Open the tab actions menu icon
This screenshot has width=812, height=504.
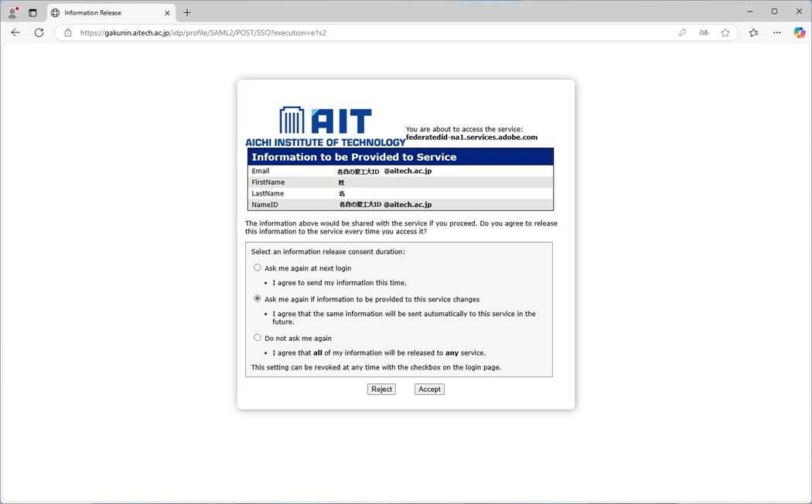click(32, 12)
